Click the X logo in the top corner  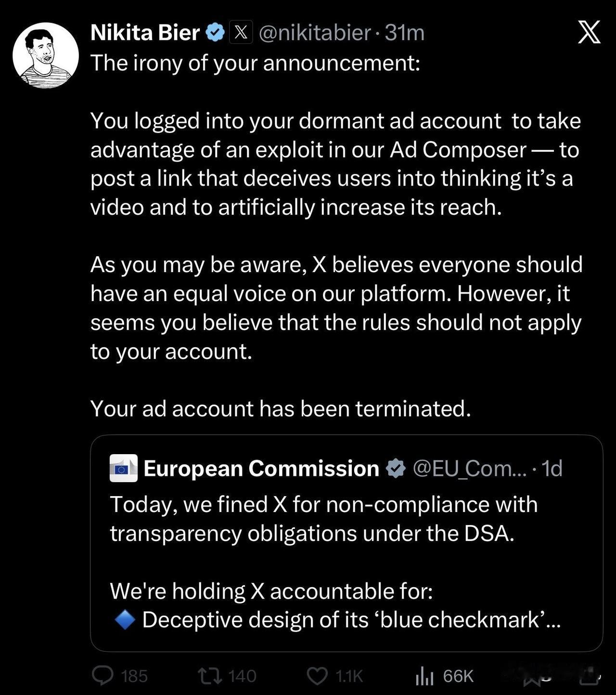[589, 32]
